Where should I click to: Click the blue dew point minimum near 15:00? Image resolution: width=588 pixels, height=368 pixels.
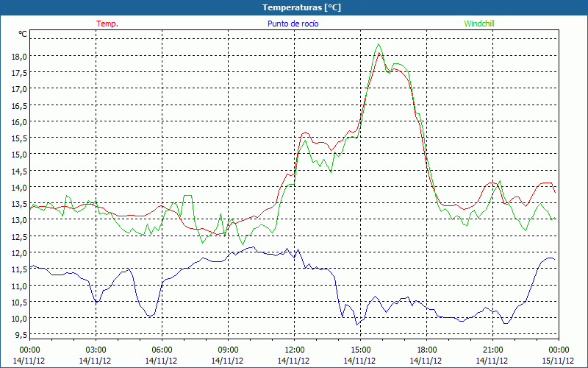coord(357,325)
